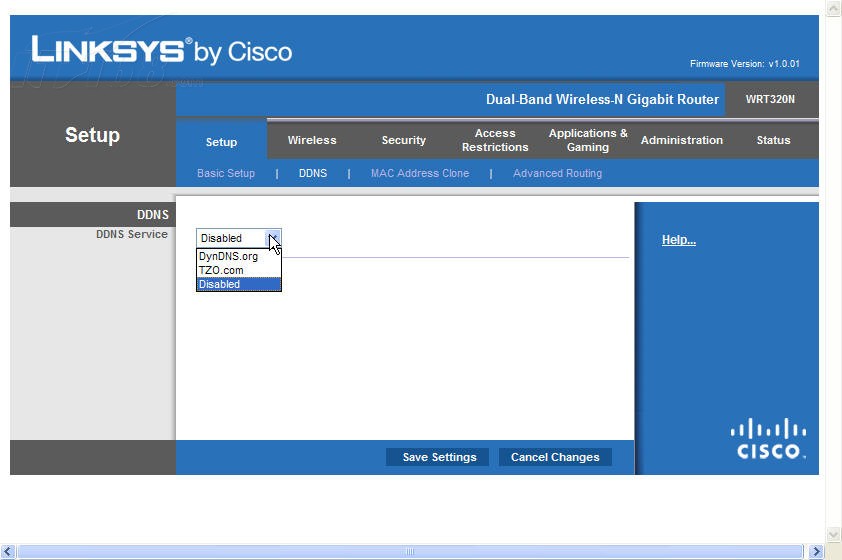The image size is (842, 560).
Task: Open the Status tab
Action: pyautogui.click(x=773, y=140)
